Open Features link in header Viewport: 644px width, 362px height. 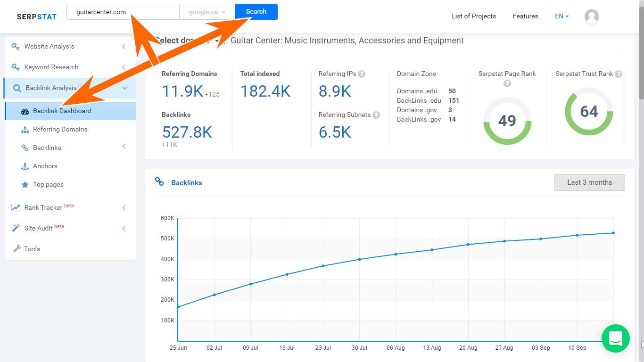click(x=525, y=16)
